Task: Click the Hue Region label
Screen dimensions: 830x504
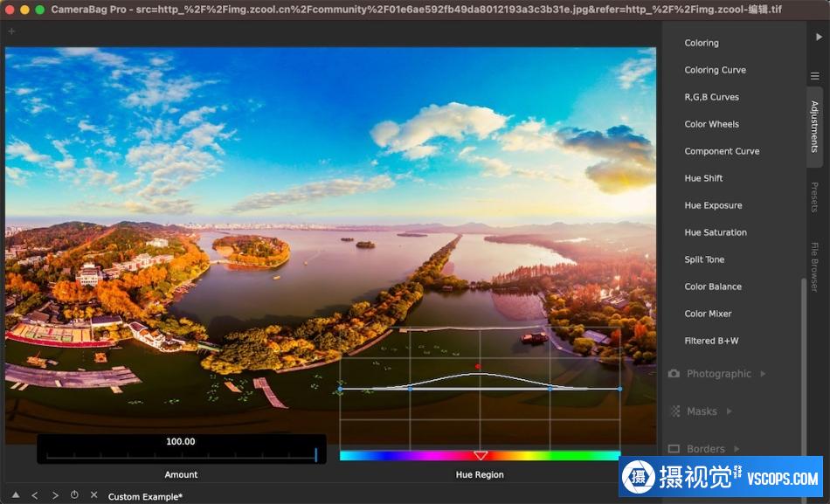Action: [480, 475]
